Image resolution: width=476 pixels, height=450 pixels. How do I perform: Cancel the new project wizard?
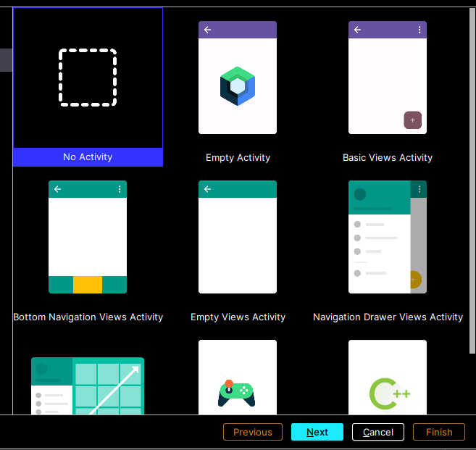[378, 432]
